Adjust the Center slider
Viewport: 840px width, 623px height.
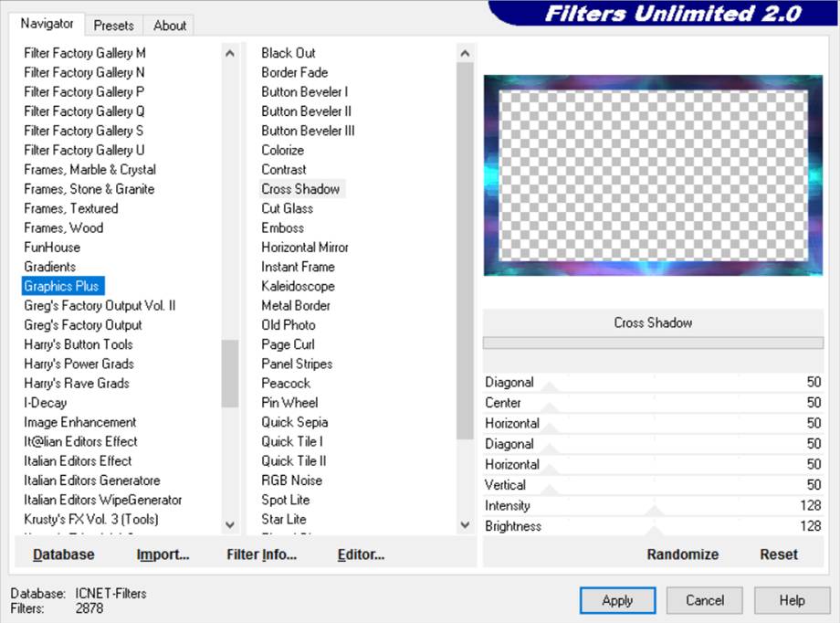pyautogui.click(x=653, y=403)
